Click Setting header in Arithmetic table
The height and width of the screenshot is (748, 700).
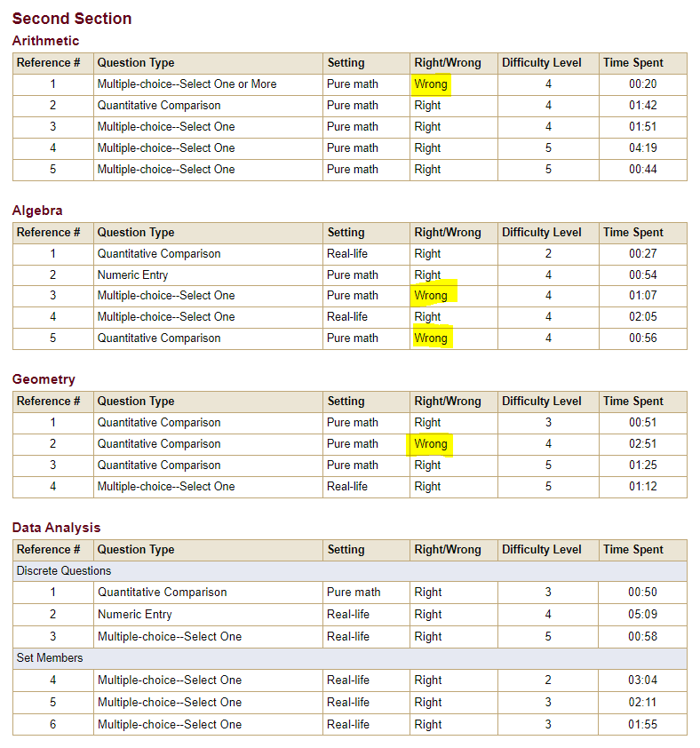tap(346, 63)
